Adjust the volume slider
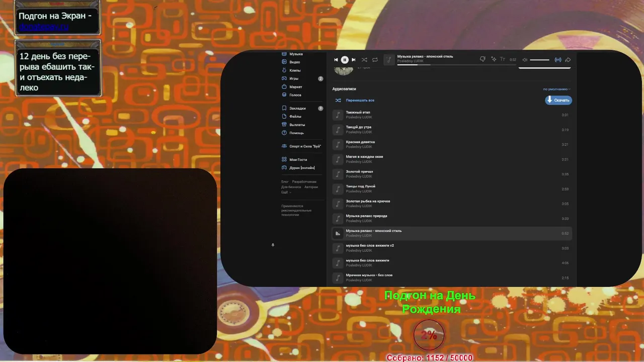Image resolution: width=644 pixels, height=362 pixels. [539, 60]
